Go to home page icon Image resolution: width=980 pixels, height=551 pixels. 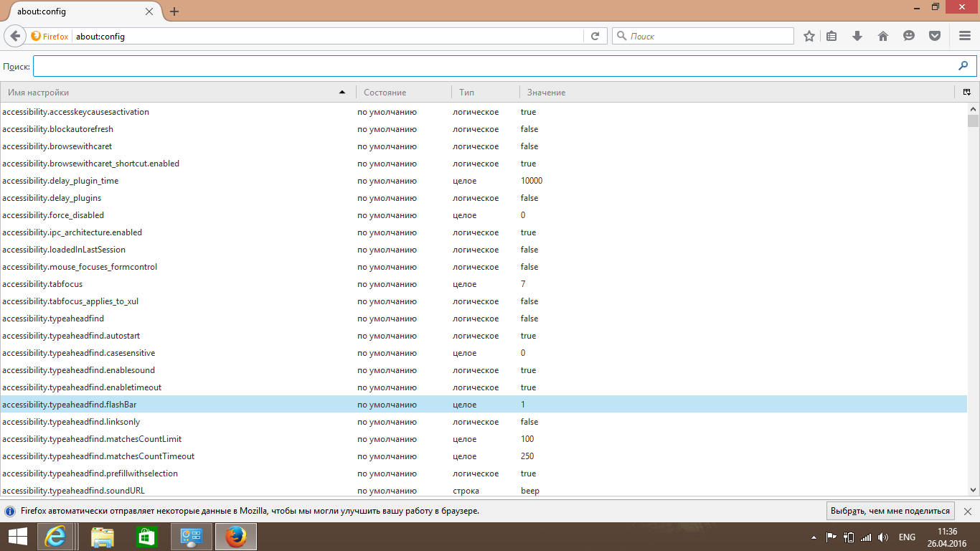[883, 36]
